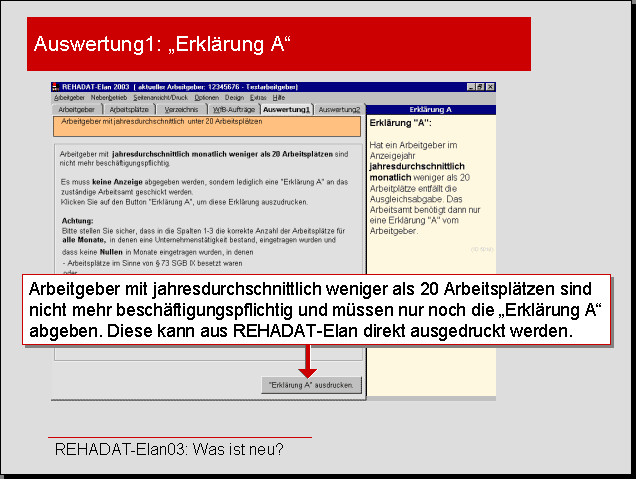Select the Auswertung1 tab
The image size is (636, 479).
[x=286, y=109]
